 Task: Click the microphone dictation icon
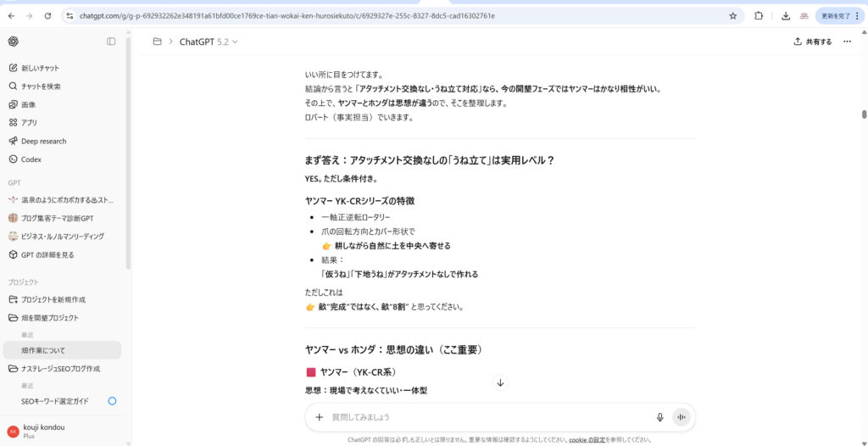click(x=659, y=417)
